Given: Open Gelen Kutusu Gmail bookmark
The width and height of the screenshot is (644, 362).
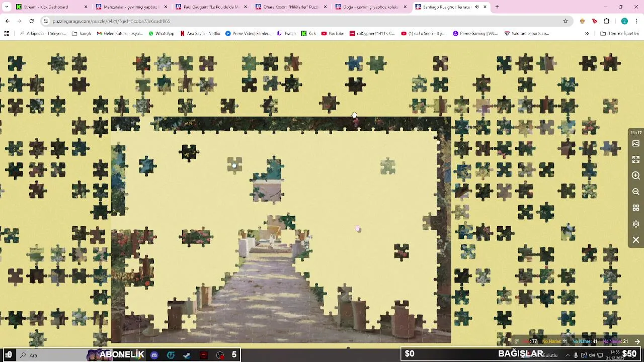Looking at the screenshot, I should 120,34.
